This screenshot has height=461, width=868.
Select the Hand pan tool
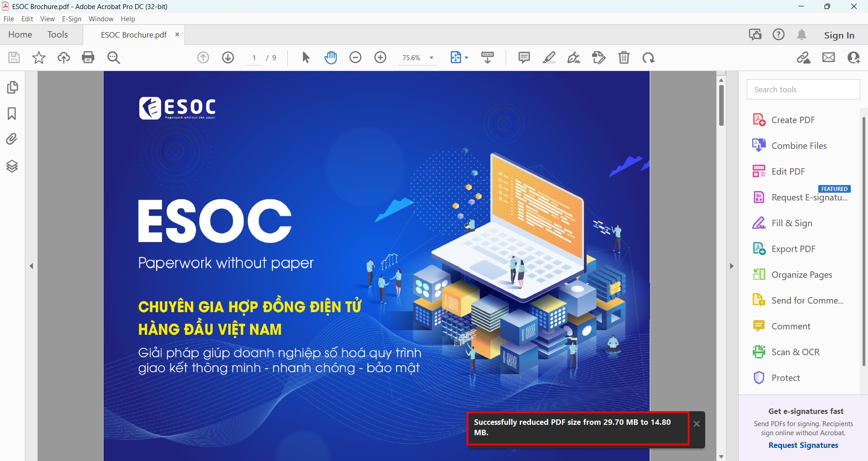coord(331,57)
